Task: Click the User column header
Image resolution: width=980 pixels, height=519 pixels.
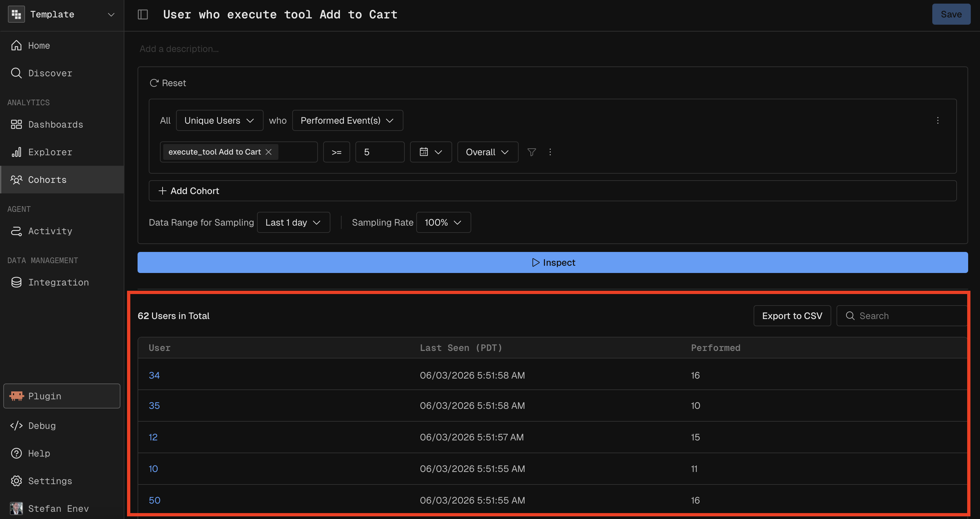Action: click(x=159, y=348)
